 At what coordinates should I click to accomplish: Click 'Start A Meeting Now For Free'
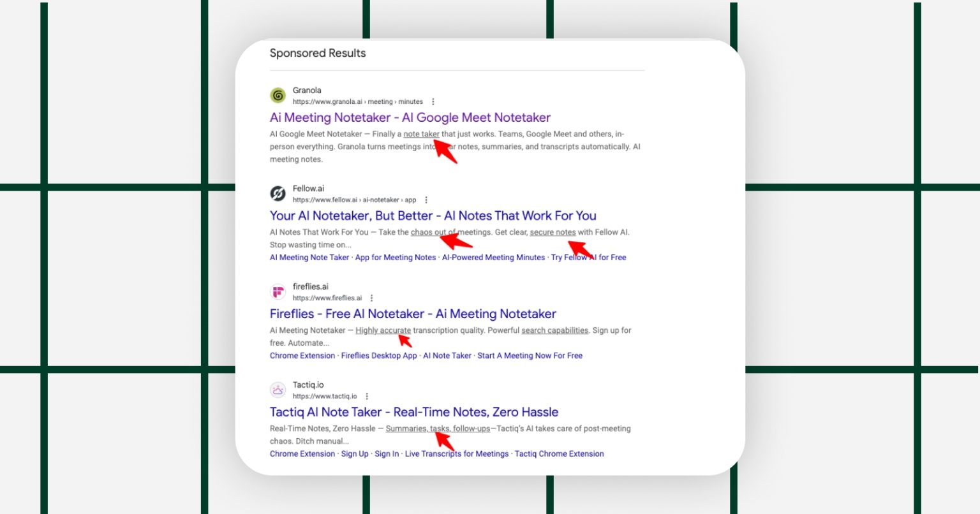[x=530, y=356]
